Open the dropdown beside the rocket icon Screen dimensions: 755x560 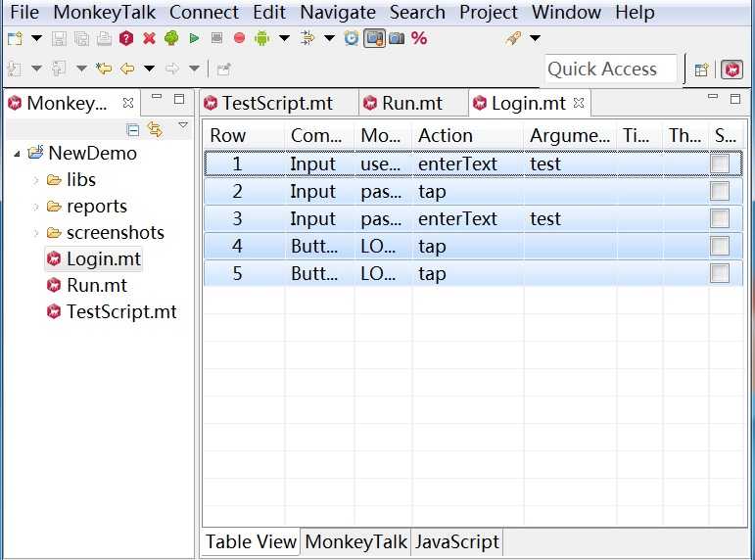click(535, 38)
